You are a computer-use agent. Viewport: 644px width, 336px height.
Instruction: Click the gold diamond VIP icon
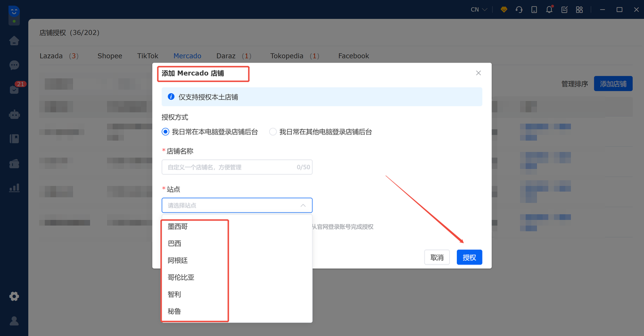click(504, 10)
